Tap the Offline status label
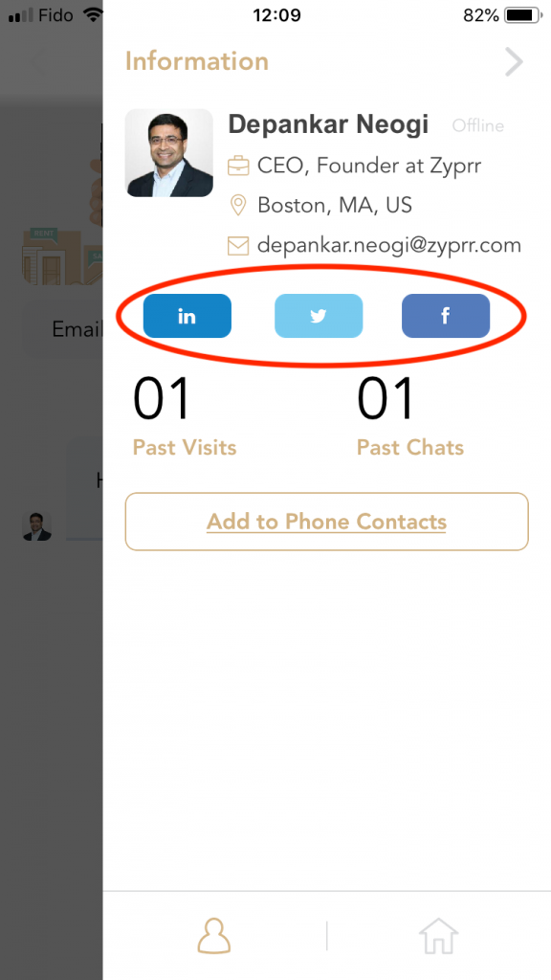The height and width of the screenshot is (980, 551). point(478,125)
